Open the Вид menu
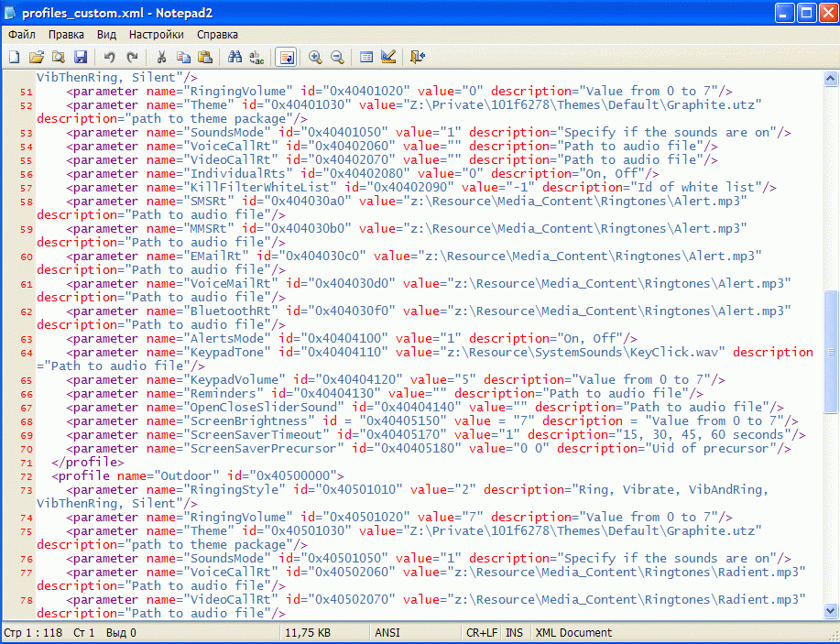 [106, 35]
